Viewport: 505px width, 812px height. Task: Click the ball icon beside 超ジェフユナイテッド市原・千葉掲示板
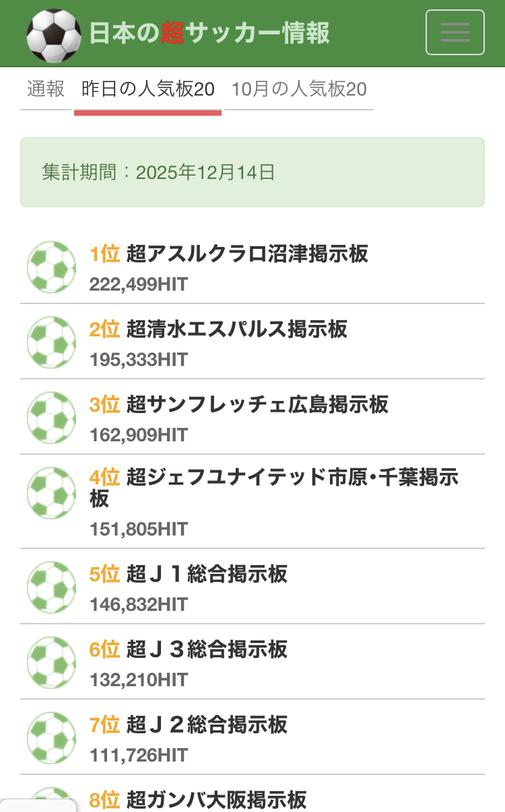51,493
